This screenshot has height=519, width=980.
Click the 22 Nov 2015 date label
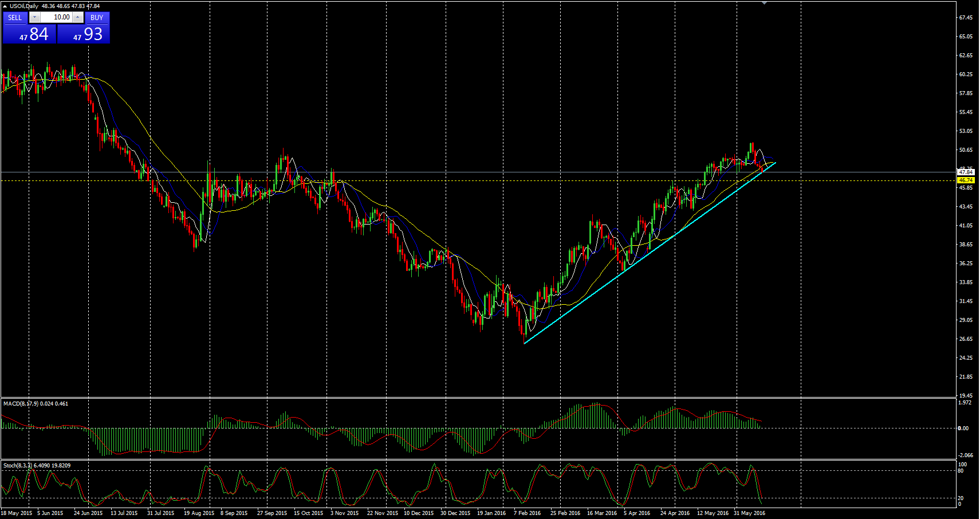tap(383, 513)
